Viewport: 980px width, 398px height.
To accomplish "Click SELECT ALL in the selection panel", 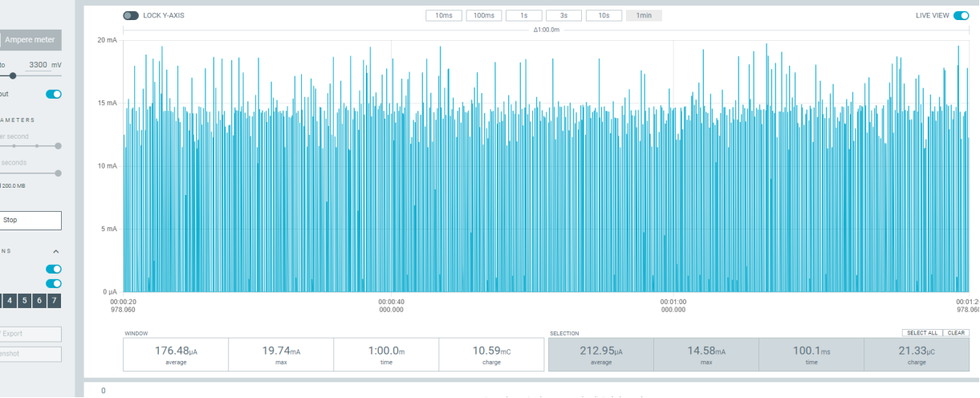I will (921, 333).
